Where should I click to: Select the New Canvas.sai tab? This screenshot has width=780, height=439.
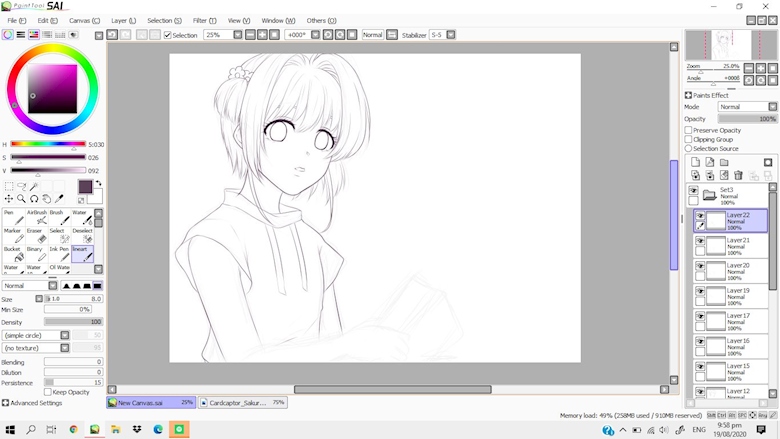151,403
